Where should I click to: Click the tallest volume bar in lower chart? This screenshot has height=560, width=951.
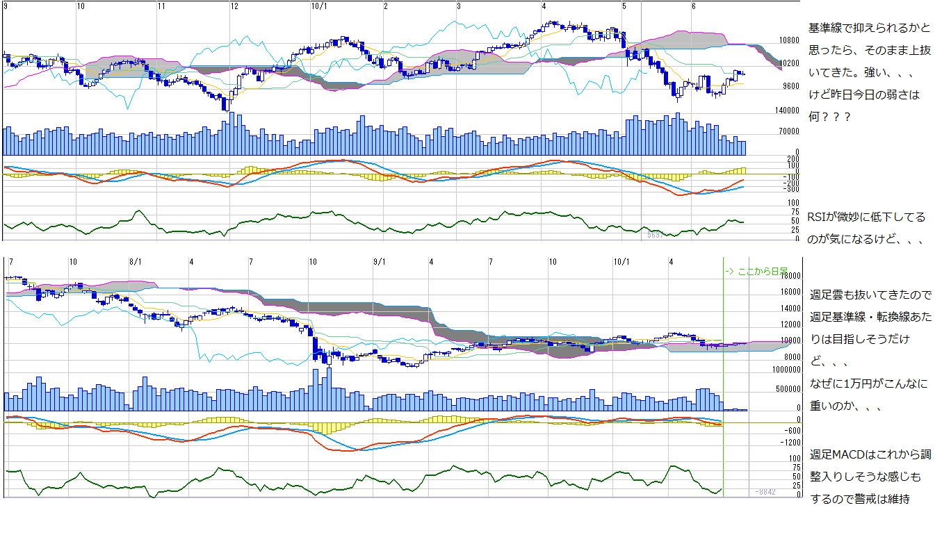329,389
